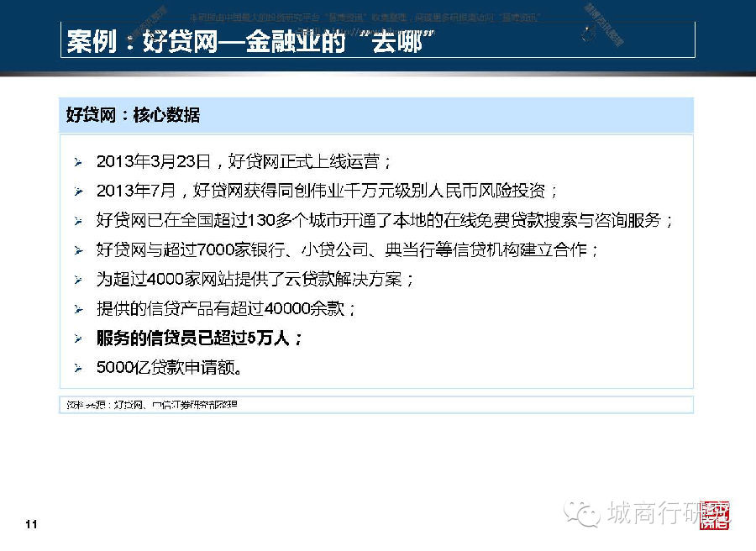Click the line '提供的信贷产品有超过40000余款'
Screen dimensions: 756x551
pyautogui.click(x=226, y=308)
